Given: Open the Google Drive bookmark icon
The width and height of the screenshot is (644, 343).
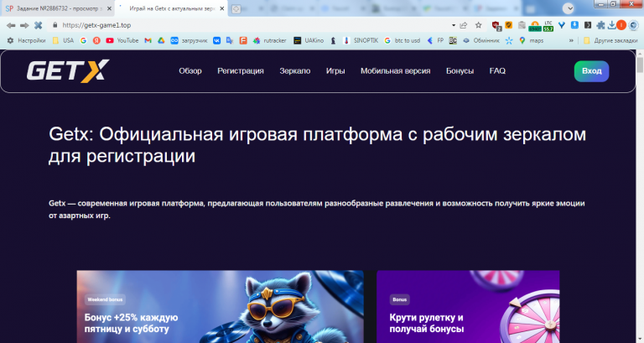Looking at the screenshot, I should pyautogui.click(x=161, y=40).
